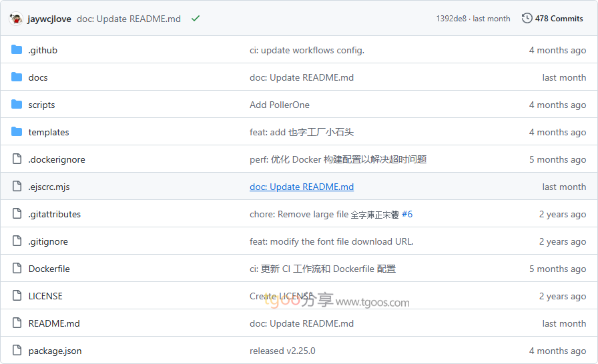Open the jaywcjlove author profile link

click(x=49, y=19)
